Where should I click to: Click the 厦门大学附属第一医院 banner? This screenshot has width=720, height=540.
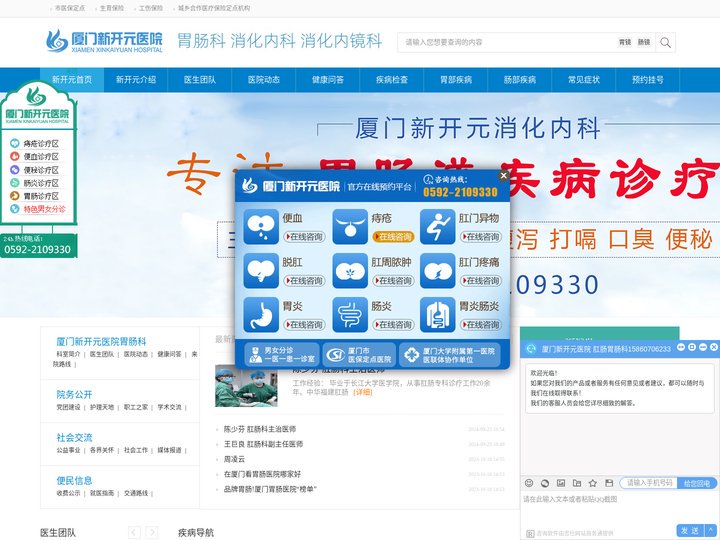450,355
